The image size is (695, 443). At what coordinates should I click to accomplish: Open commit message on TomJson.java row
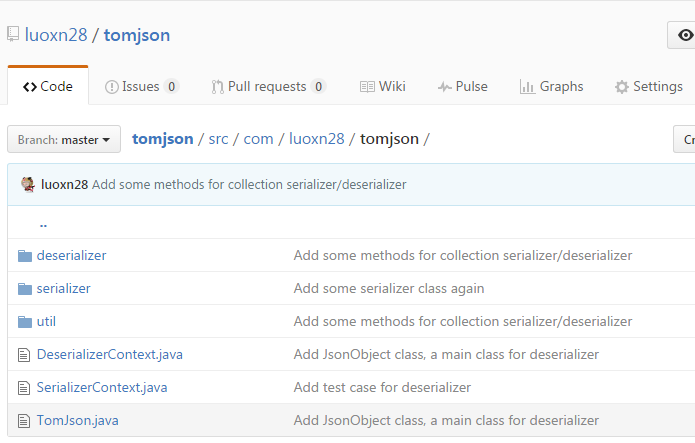point(446,420)
